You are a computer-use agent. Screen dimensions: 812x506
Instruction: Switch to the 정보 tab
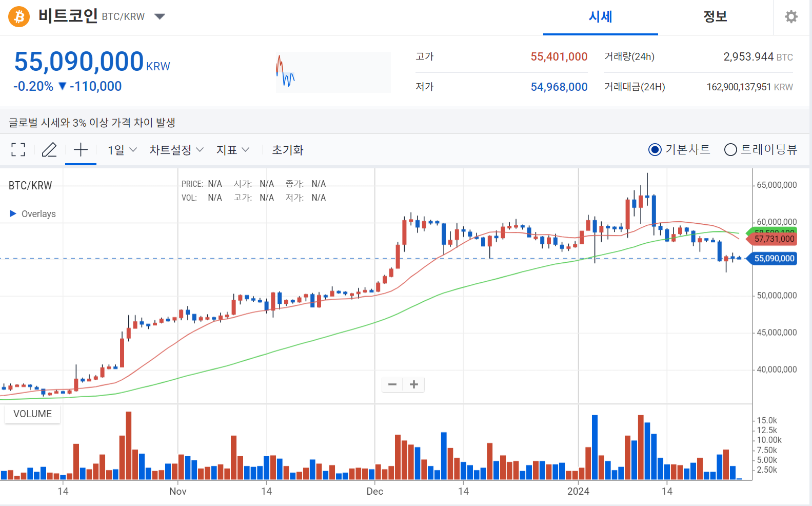[716, 17]
